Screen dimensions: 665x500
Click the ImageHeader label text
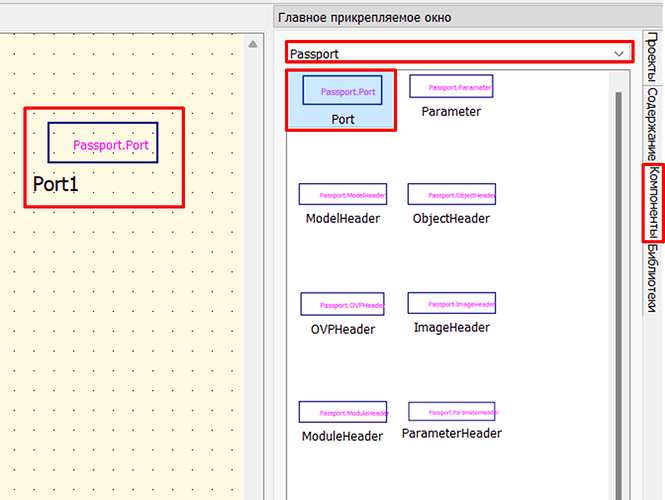pos(452,327)
